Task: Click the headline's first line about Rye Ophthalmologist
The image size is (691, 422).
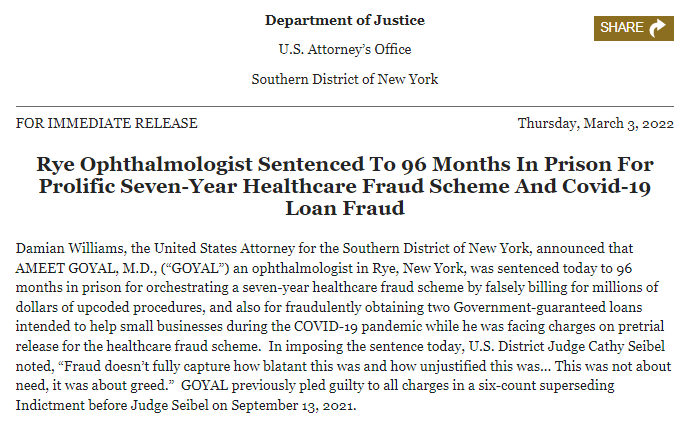Action: pyautogui.click(x=345, y=164)
